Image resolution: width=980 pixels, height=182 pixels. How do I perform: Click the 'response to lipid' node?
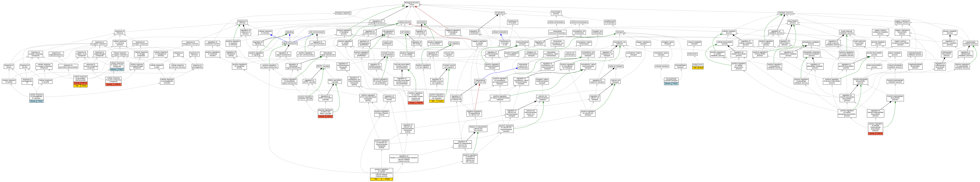tap(178, 54)
